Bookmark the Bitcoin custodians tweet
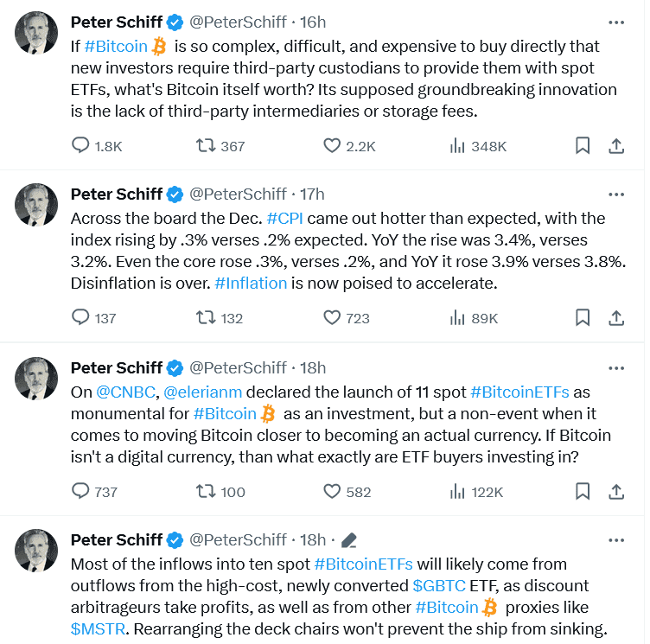 [583, 146]
